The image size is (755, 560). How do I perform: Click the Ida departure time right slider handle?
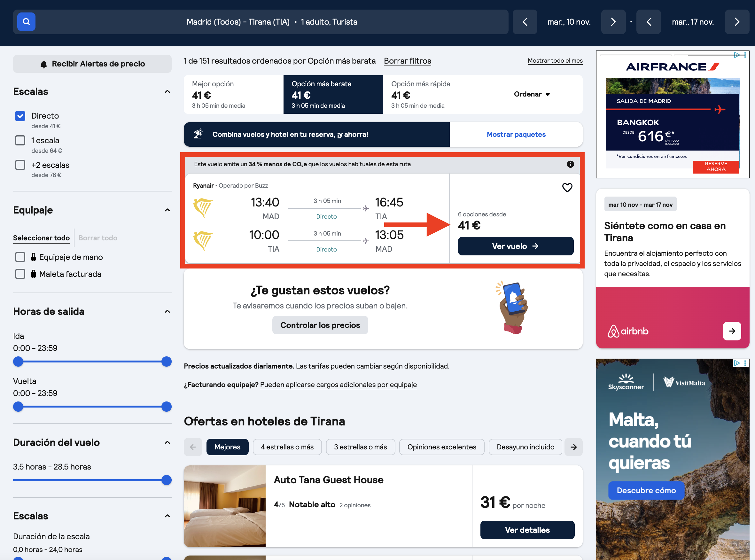pos(166,362)
